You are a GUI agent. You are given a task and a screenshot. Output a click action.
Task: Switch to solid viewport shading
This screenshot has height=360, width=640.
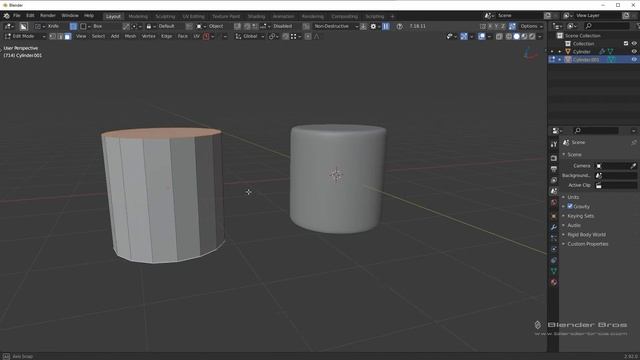pyautogui.click(x=516, y=36)
